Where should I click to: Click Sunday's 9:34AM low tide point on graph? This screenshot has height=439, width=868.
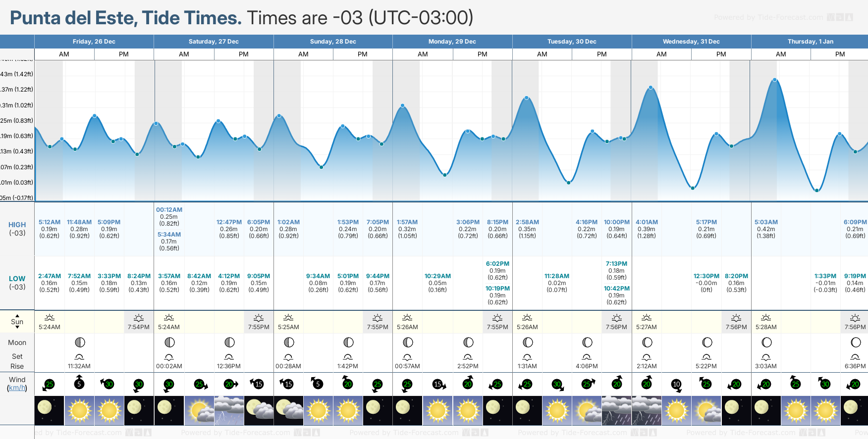click(x=322, y=167)
